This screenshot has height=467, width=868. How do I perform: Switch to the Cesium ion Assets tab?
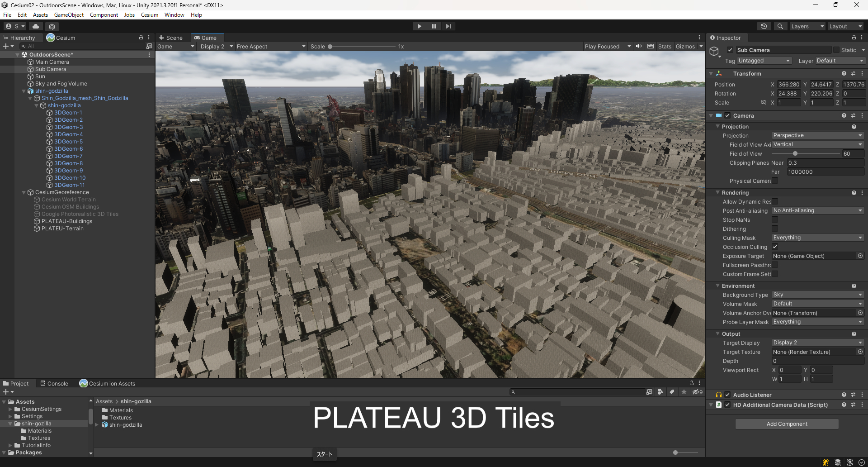[108, 383]
